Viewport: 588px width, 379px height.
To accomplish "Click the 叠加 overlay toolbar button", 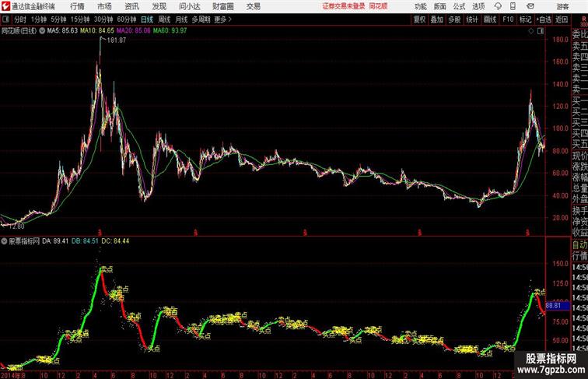I will [x=437, y=19].
